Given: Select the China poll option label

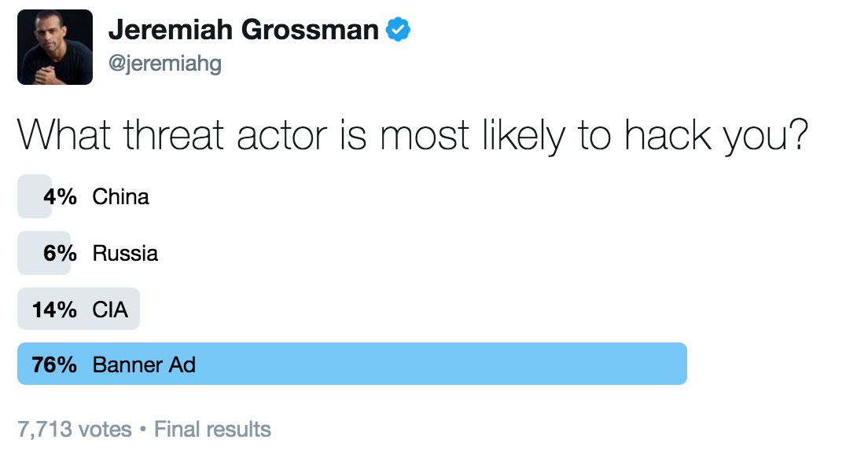Looking at the screenshot, I should coord(120,196).
